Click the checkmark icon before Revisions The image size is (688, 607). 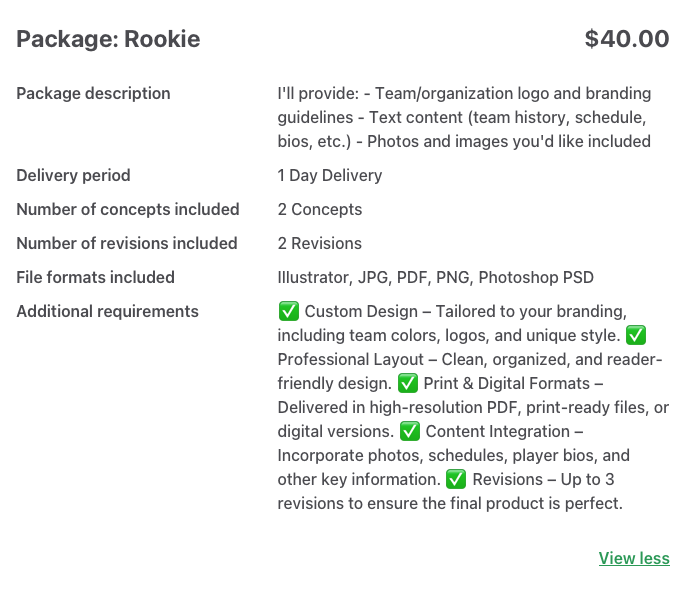[456, 479]
